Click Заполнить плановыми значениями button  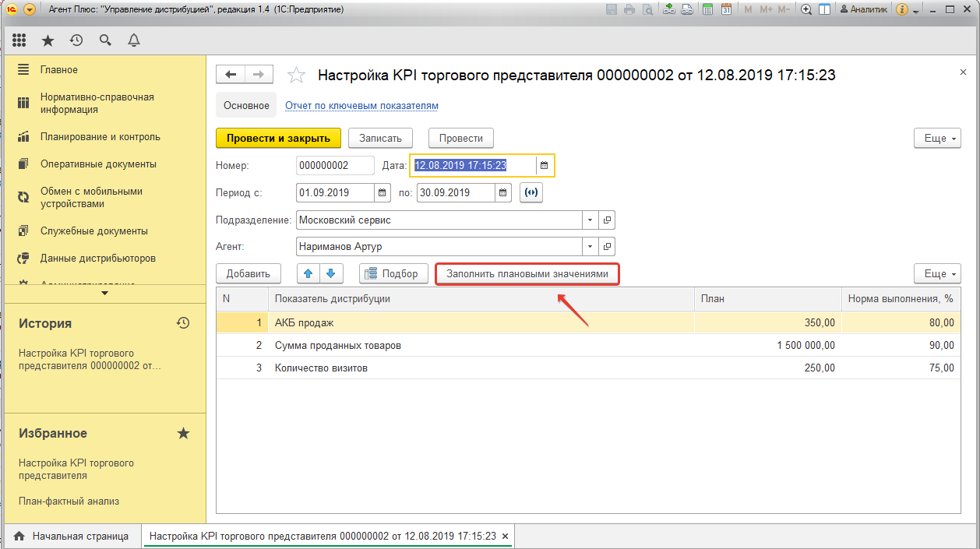[527, 274]
